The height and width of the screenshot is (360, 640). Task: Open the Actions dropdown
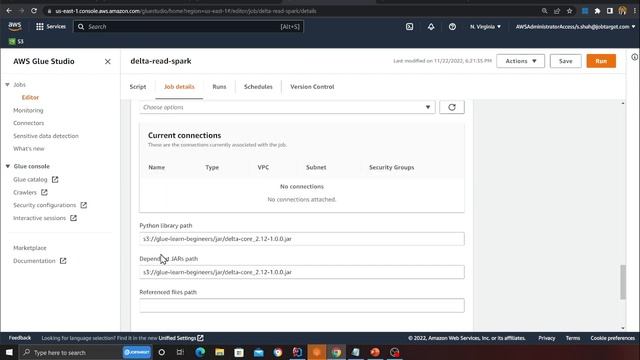click(520, 61)
